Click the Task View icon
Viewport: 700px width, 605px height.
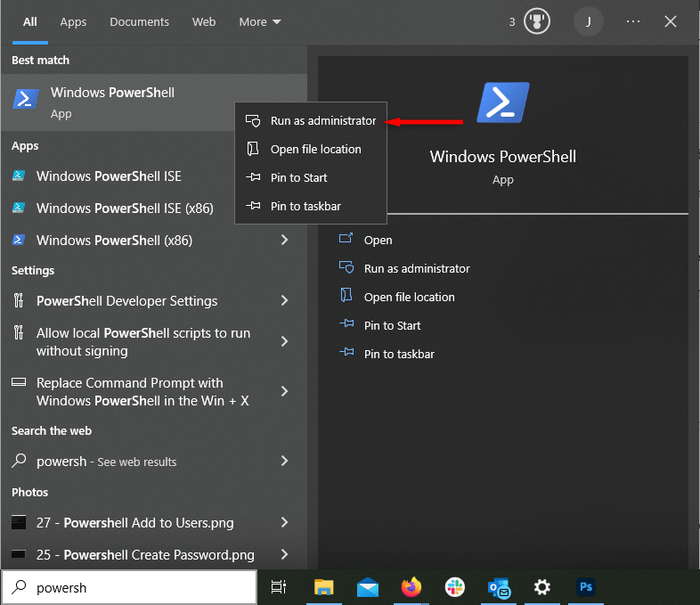click(x=279, y=587)
